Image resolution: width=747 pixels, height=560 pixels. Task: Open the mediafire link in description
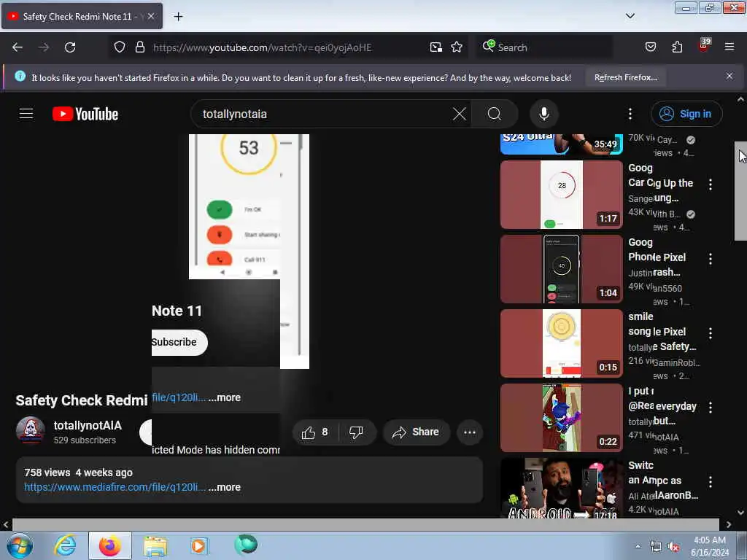115,487
